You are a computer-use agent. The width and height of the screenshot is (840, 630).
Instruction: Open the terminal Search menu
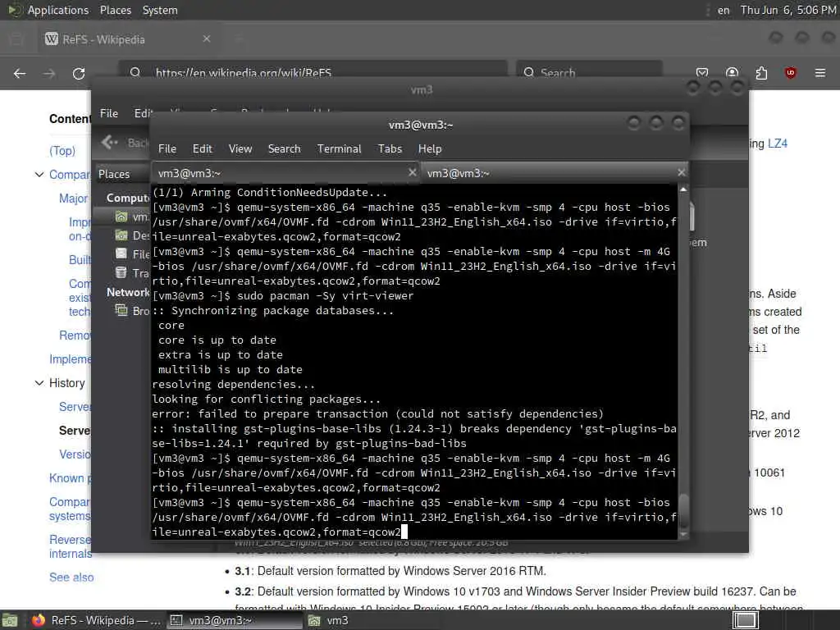pyautogui.click(x=284, y=149)
